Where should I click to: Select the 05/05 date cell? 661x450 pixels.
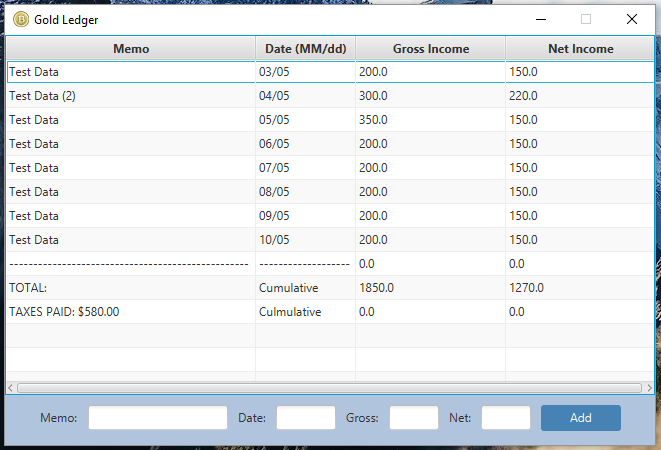[305, 120]
